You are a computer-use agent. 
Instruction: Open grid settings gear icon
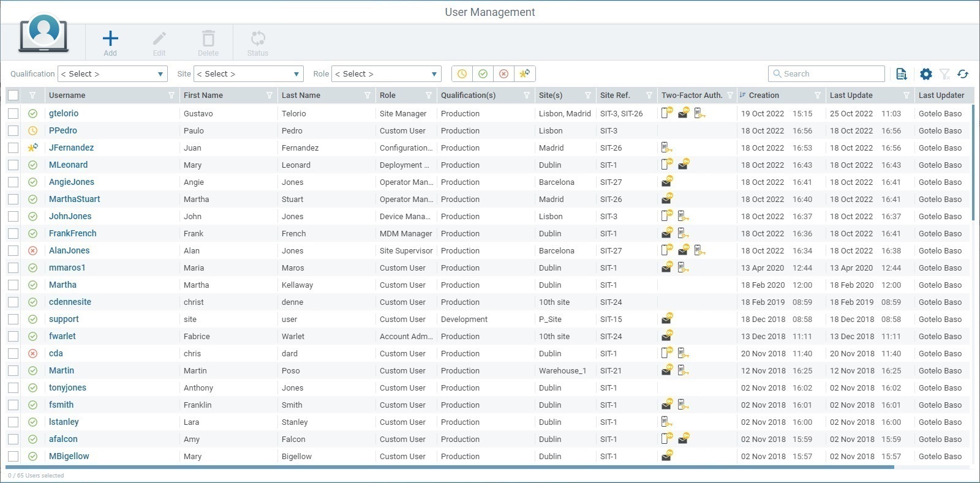(x=926, y=73)
